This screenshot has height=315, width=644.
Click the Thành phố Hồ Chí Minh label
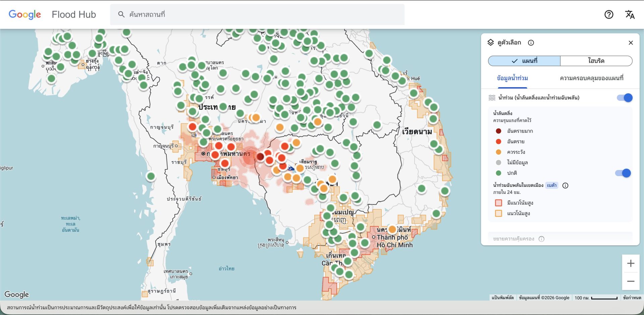click(x=395, y=241)
